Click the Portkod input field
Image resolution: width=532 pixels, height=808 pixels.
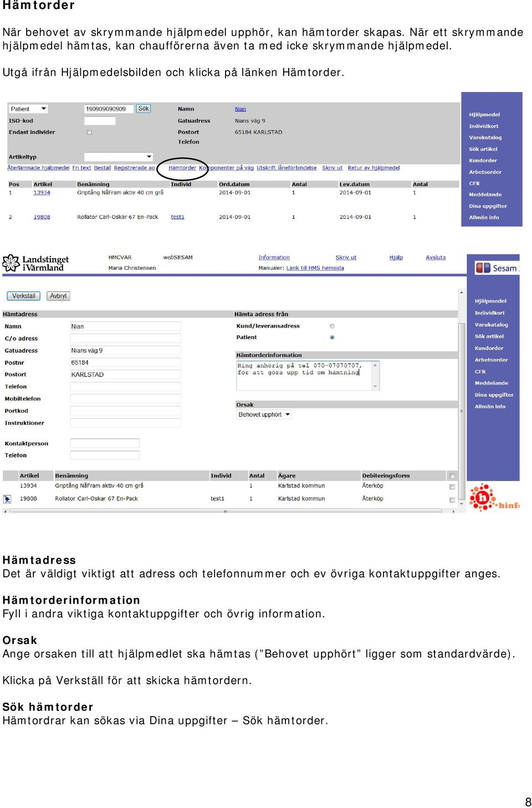click(125, 411)
